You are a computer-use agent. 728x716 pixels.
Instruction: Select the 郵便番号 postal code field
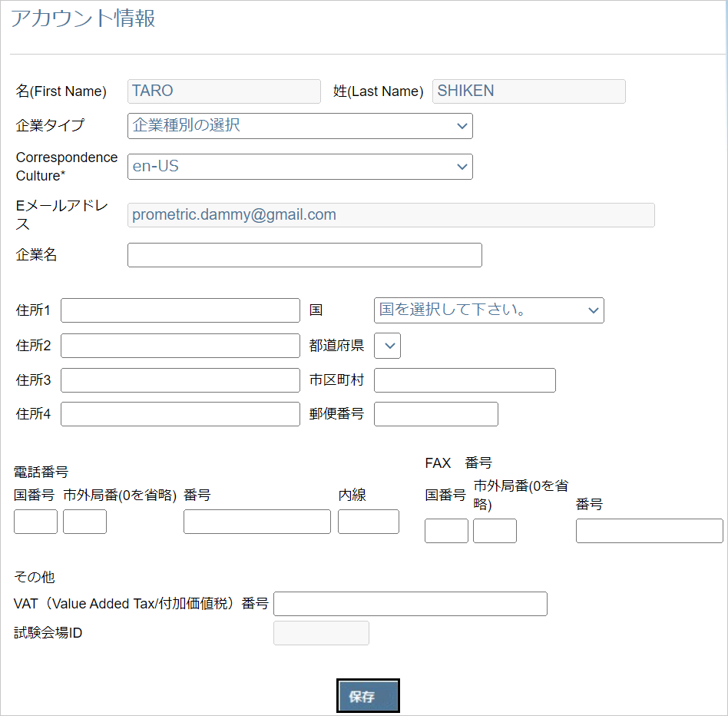tap(435, 414)
